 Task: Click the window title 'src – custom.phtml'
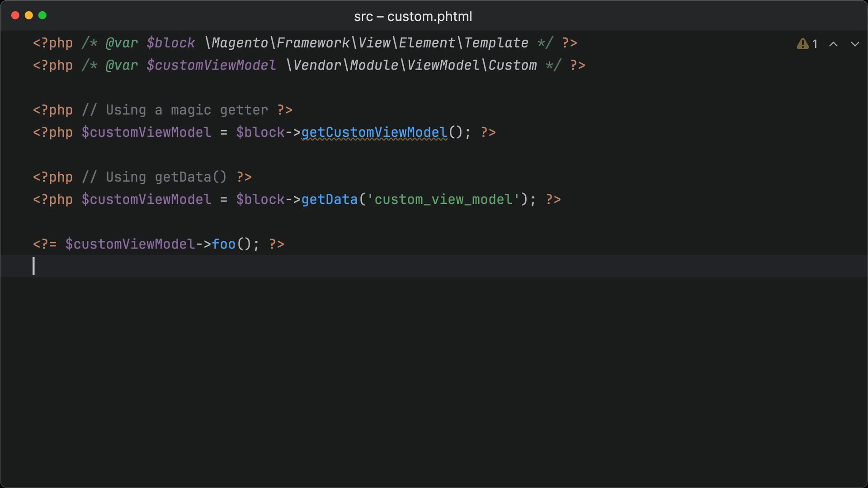click(413, 16)
